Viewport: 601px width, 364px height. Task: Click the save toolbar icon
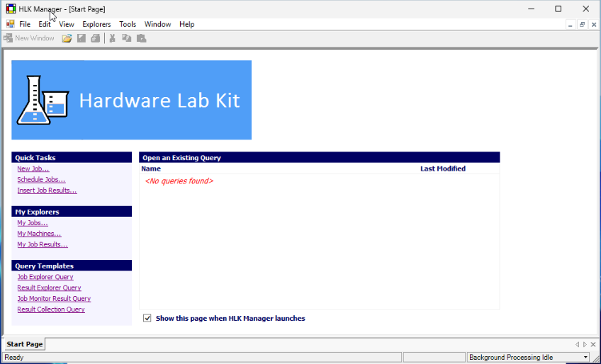(82, 38)
